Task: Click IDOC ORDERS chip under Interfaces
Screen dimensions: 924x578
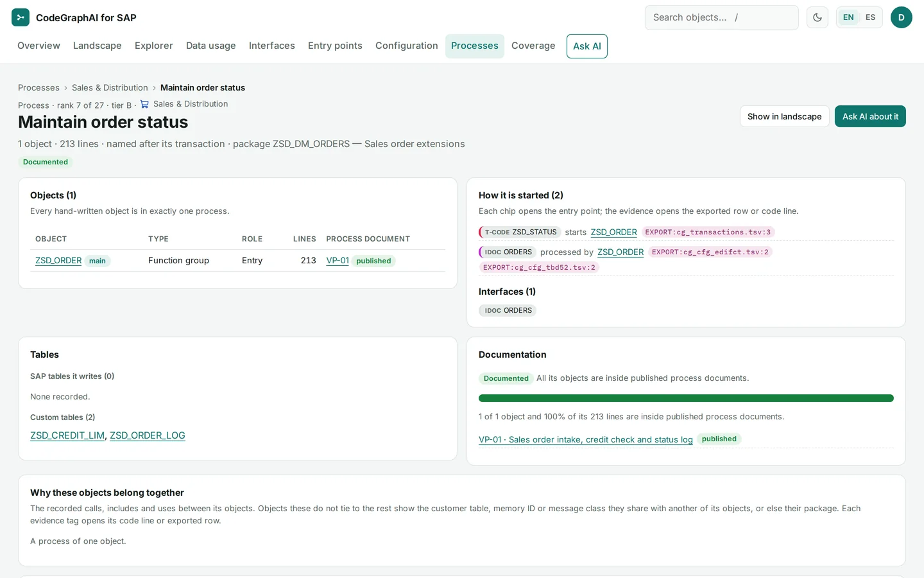Action: (508, 311)
